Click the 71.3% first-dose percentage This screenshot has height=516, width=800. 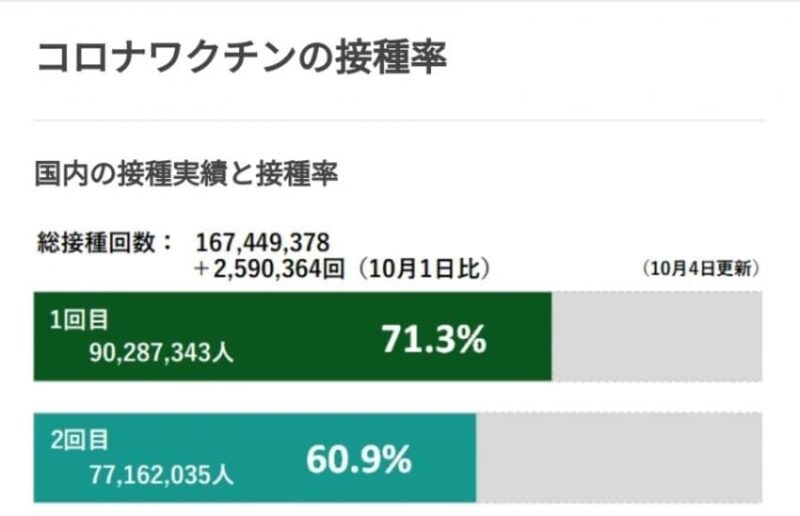coord(433,339)
